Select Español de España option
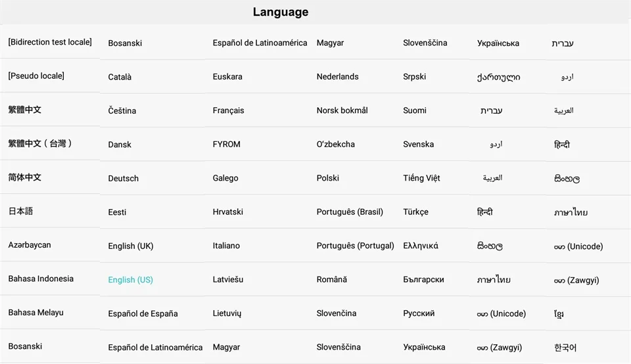This screenshot has width=631, height=364. 143,313
